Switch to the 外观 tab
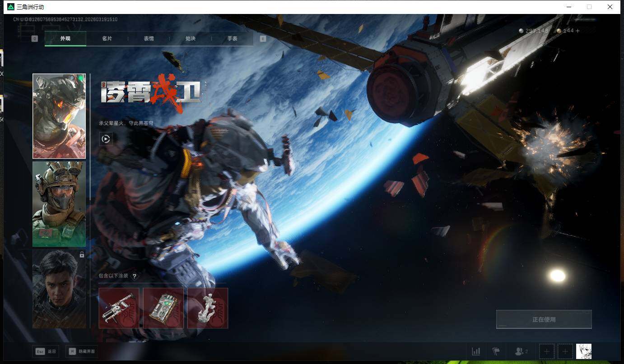 (x=65, y=39)
